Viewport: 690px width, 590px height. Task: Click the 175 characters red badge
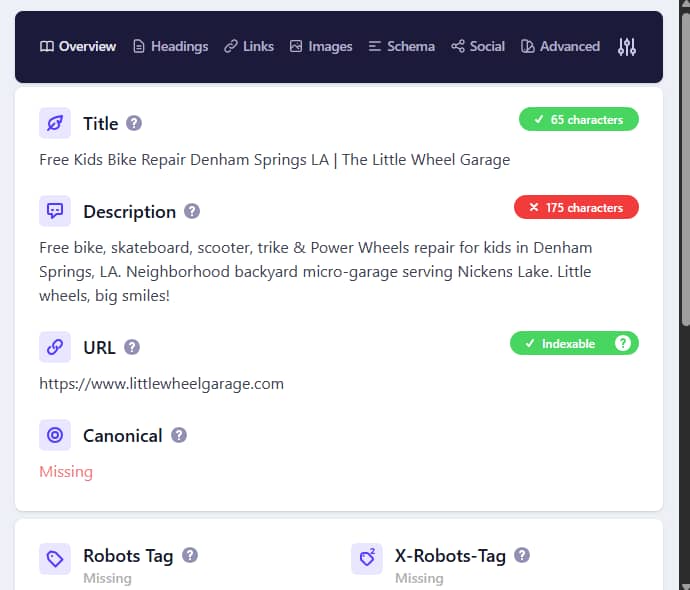pyautogui.click(x=576, y=208)
